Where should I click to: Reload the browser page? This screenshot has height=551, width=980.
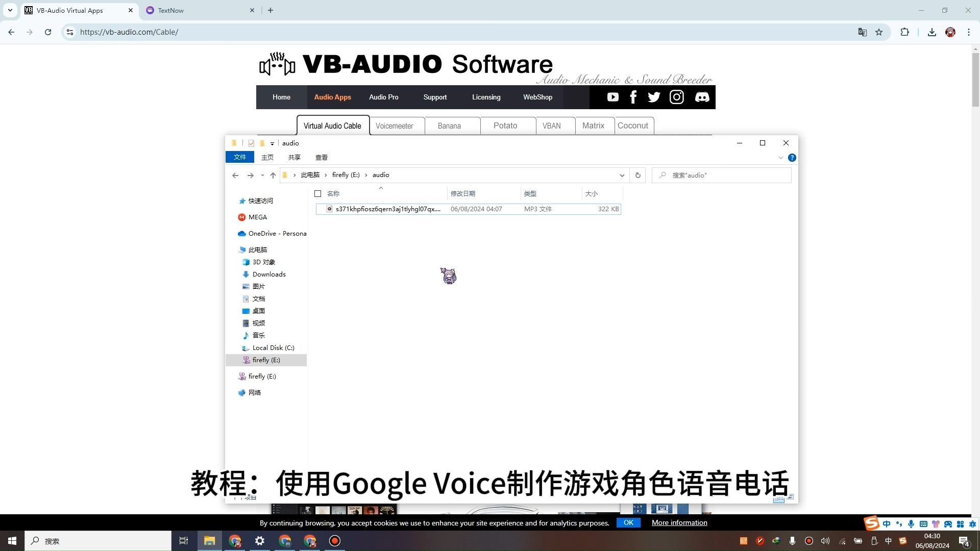48,32
